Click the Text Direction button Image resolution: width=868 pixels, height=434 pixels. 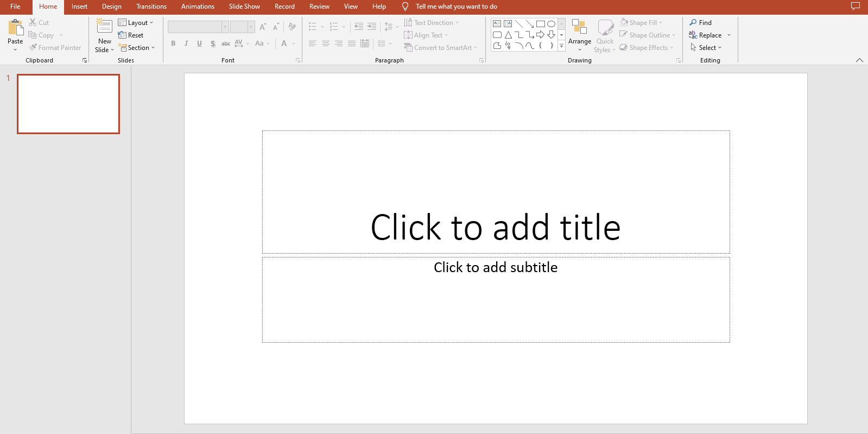(x=431, y=23)
